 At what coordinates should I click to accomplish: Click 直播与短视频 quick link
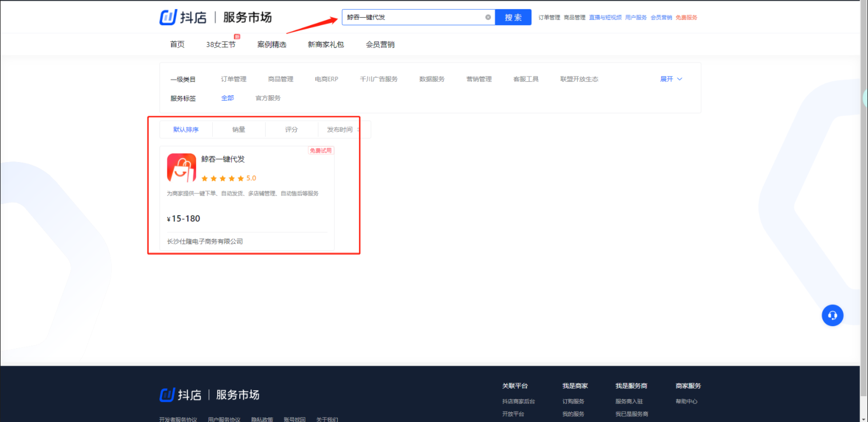[605, 18]
